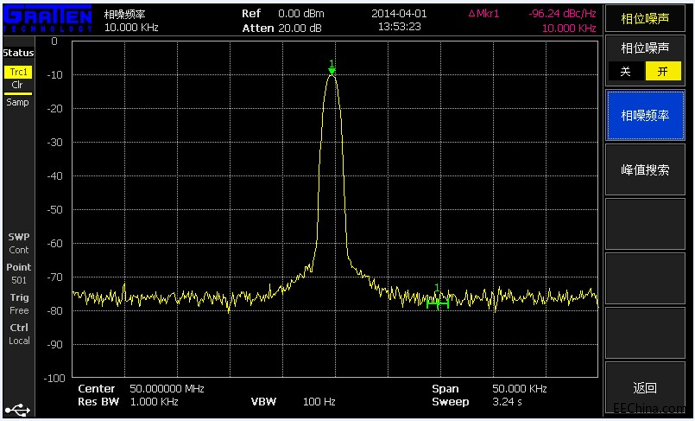This screenshot has width=695, height=421.
Task: Click the ΔMkr1 label
Action: pos(484,14)
